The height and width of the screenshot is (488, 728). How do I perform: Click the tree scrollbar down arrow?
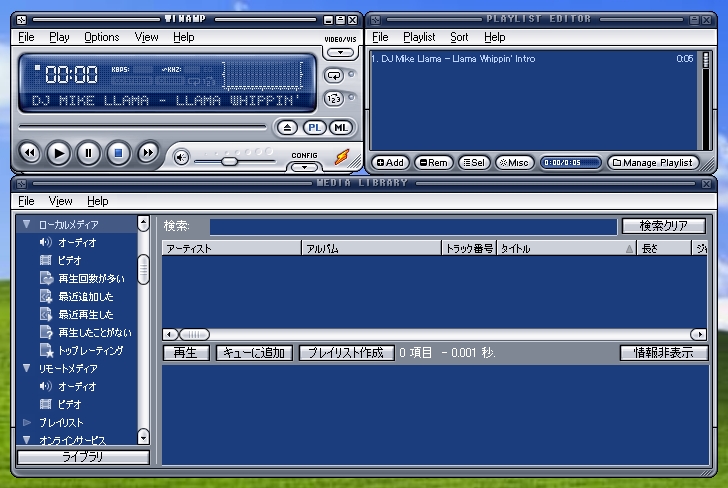pos(143,436)
